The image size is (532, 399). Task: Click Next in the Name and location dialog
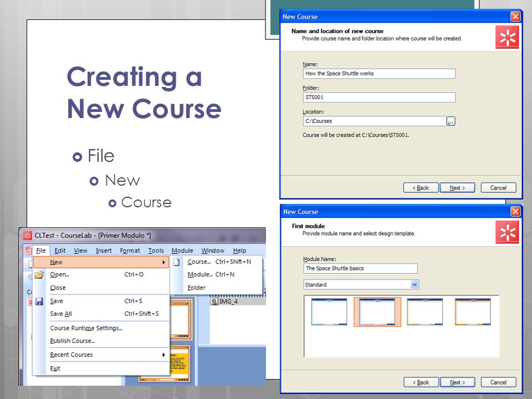[457, 188]
